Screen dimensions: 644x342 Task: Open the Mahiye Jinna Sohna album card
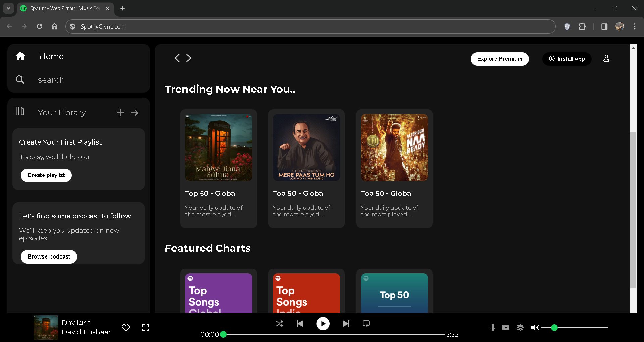[219, 169]
